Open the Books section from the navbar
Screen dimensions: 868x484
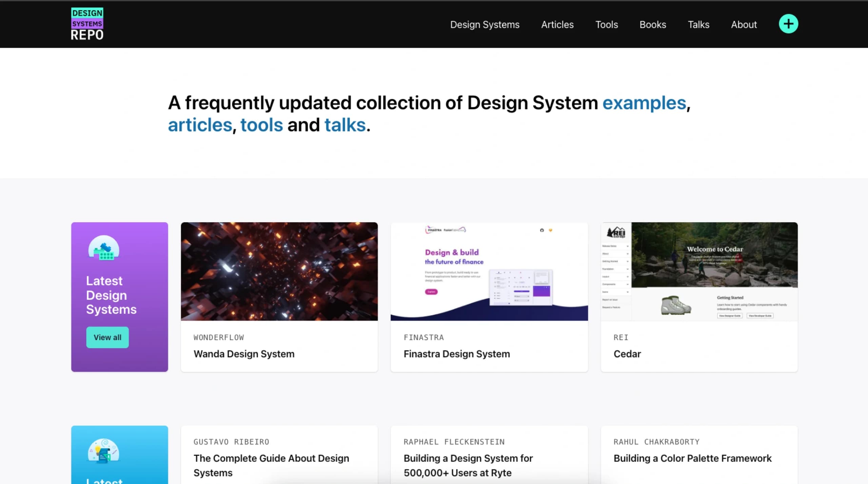(652, 24)
